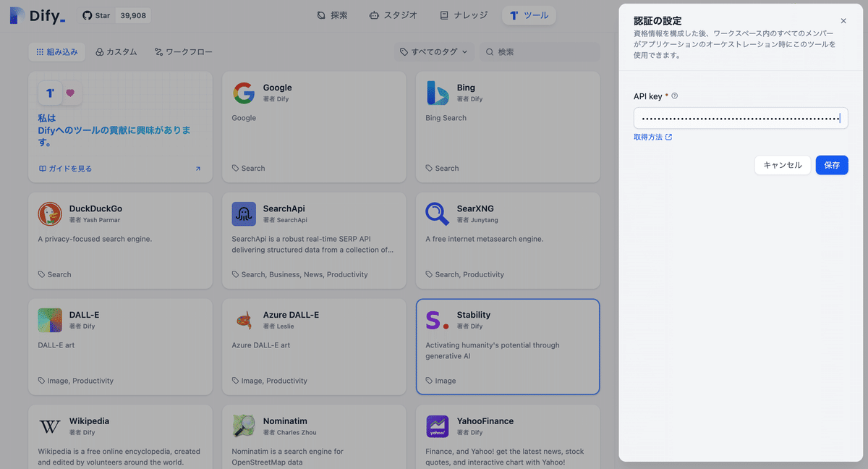The width and height of the screenshot is (868, 469).
Task: Click the tool T icon on contribution card
Action: click(x=50, y=93)
